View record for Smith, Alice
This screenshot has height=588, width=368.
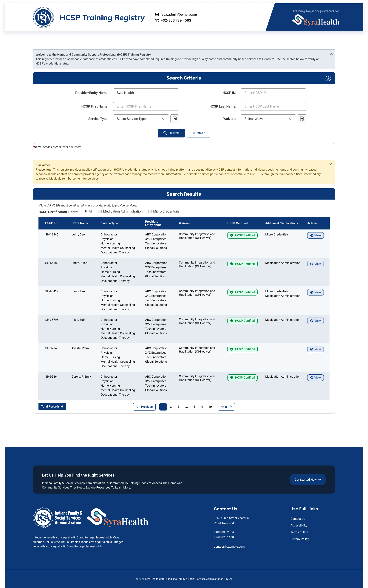pyautogui.click(x=315, y=264)
